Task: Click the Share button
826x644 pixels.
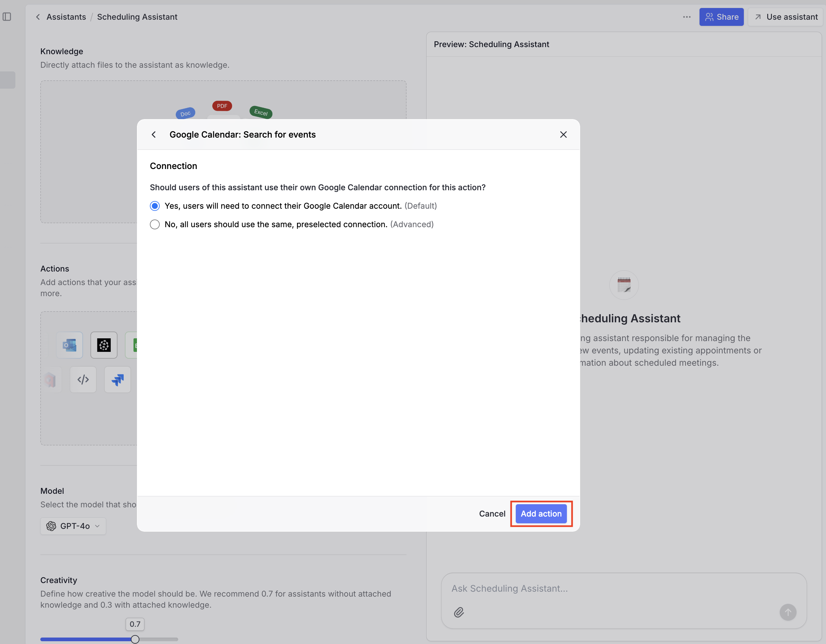Action: (x=721, y=17)
